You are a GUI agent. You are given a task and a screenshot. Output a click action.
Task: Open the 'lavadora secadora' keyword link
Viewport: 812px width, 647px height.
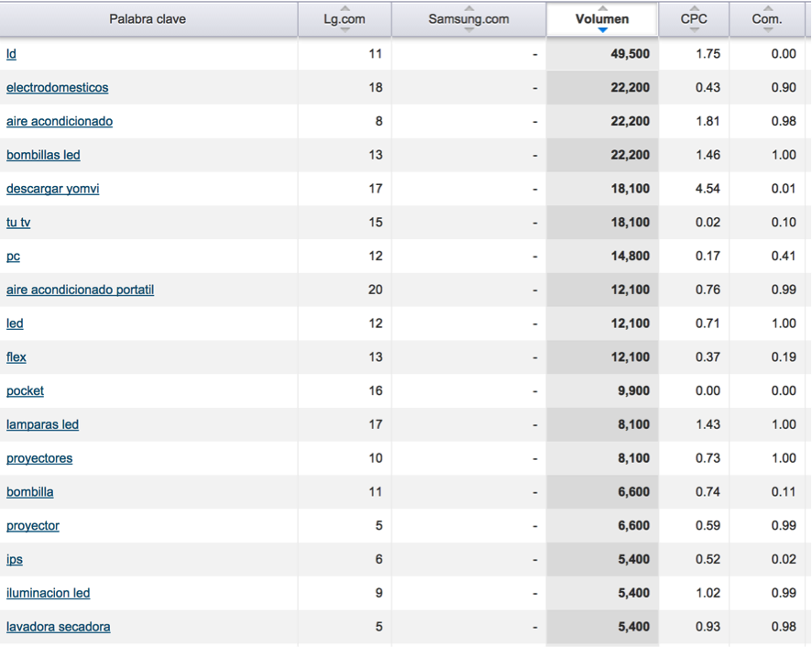(57, 627)
